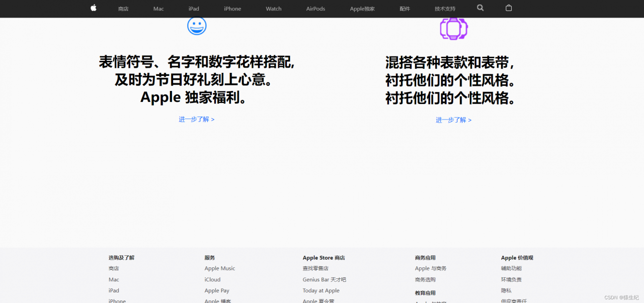Click the right 进一步了解 link
This screenshot has height=303, width=644.
pyautogui.click(x=453, y=120)
